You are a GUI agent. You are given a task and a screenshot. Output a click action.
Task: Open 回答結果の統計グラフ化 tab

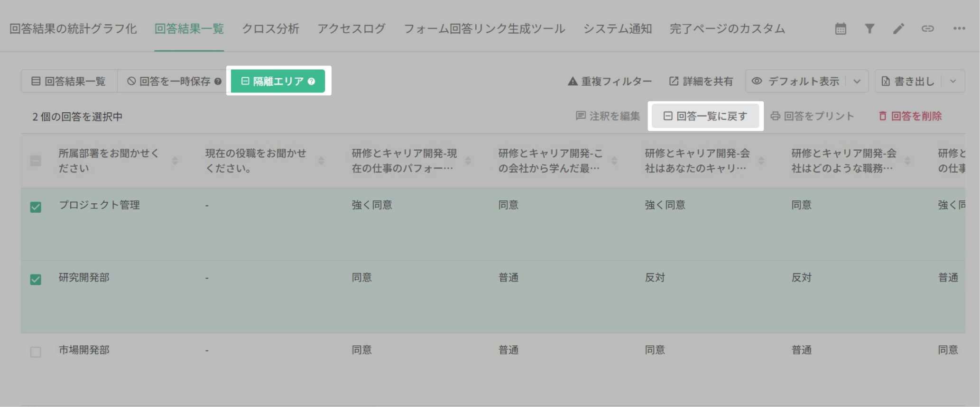[x=73, y=29]
